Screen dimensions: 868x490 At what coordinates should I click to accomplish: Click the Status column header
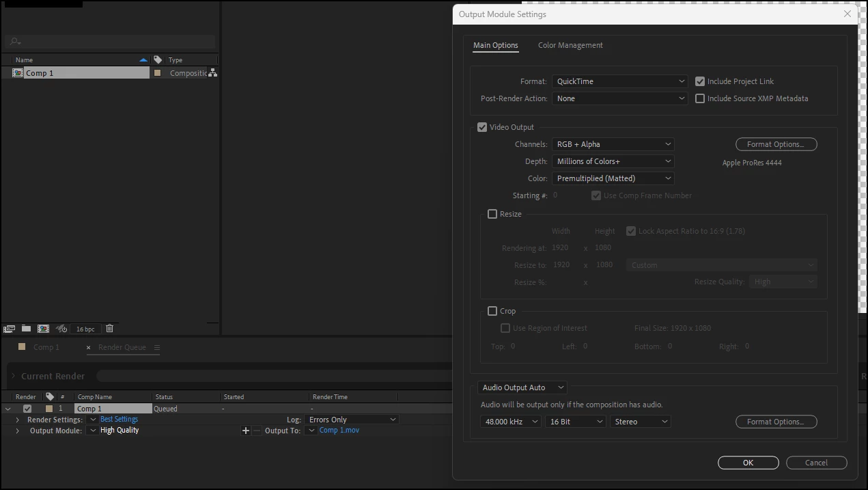pos(164,396)
